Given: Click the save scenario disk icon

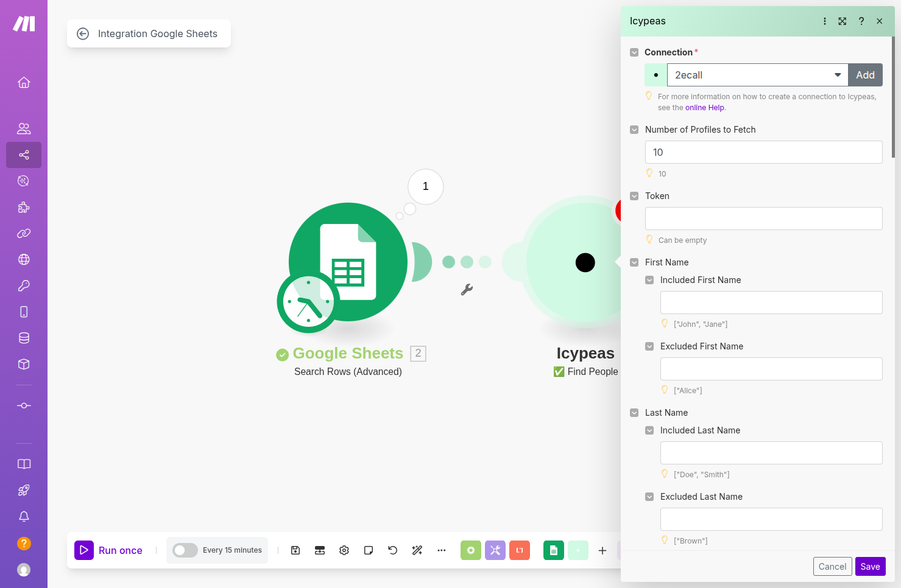Looking at the screenshot, I should coord(295,550).
